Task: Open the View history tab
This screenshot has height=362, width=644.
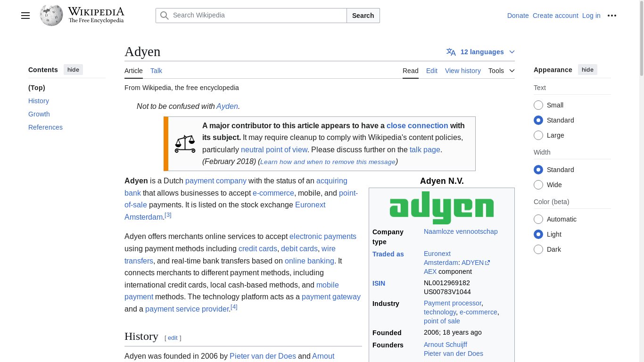Action: 463,71
